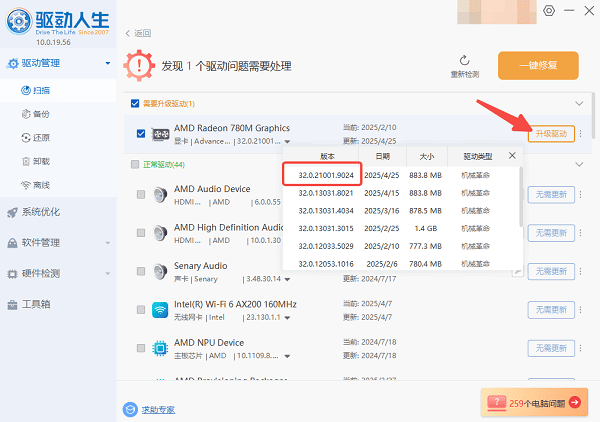The image size is (600, 422).
Task: Click the Senary Audio speaker icon
Action: 160,271
